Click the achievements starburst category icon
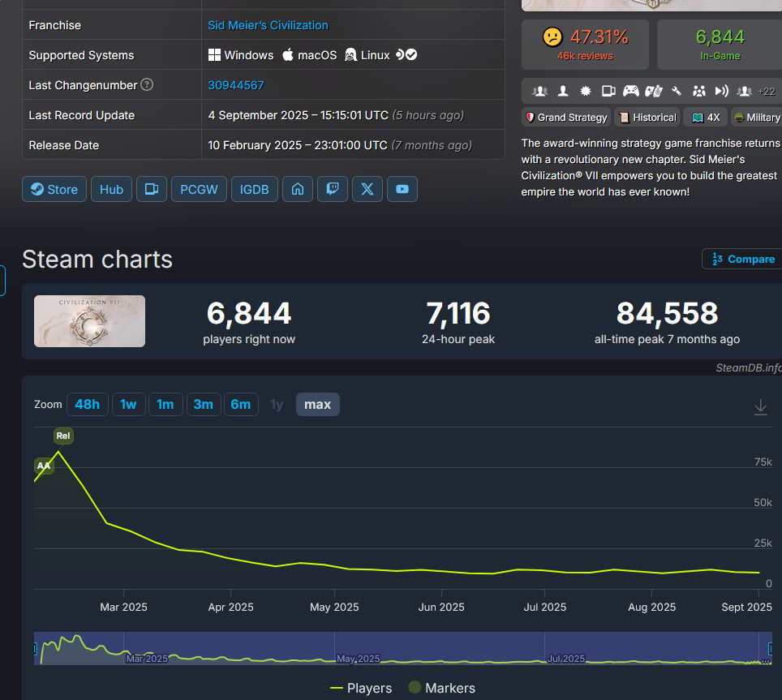 586,91
